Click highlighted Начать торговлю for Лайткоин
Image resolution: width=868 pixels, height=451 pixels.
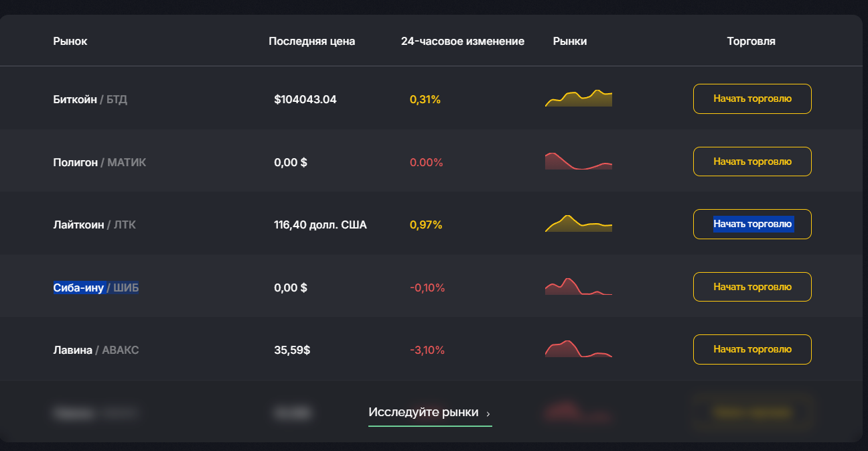pyautogui.click(x=752, y=224)
